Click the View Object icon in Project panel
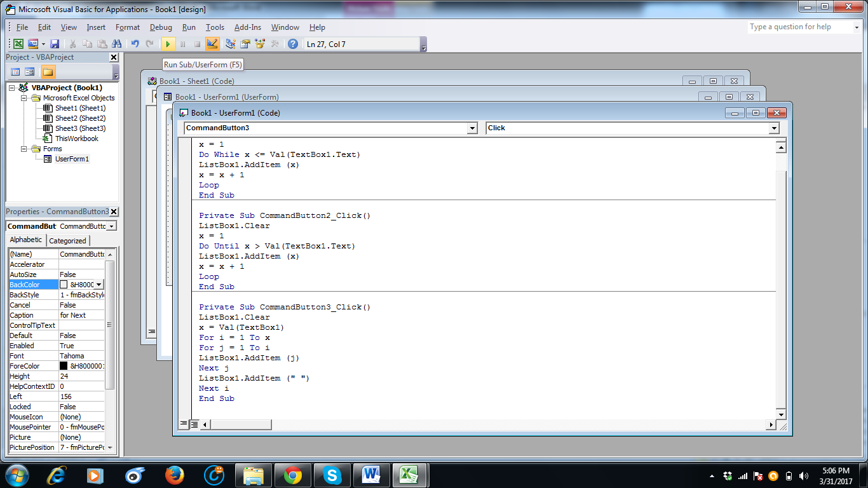 coord(30,72)
